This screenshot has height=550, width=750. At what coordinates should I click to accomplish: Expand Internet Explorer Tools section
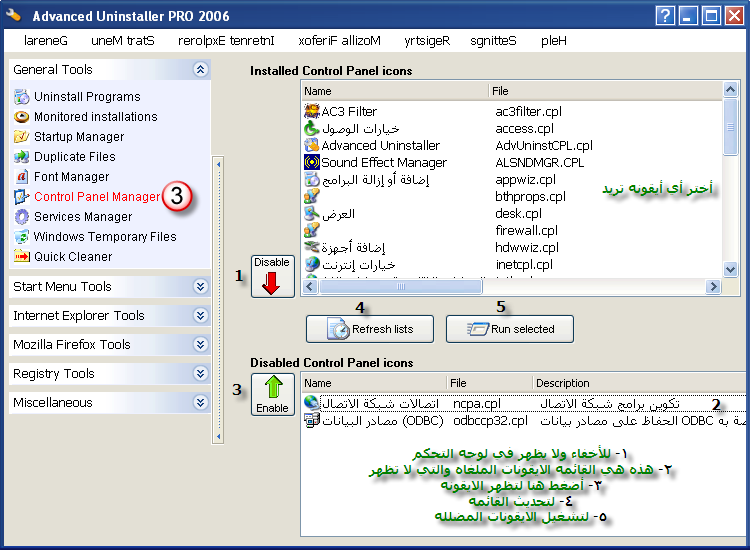coord(200,315)
